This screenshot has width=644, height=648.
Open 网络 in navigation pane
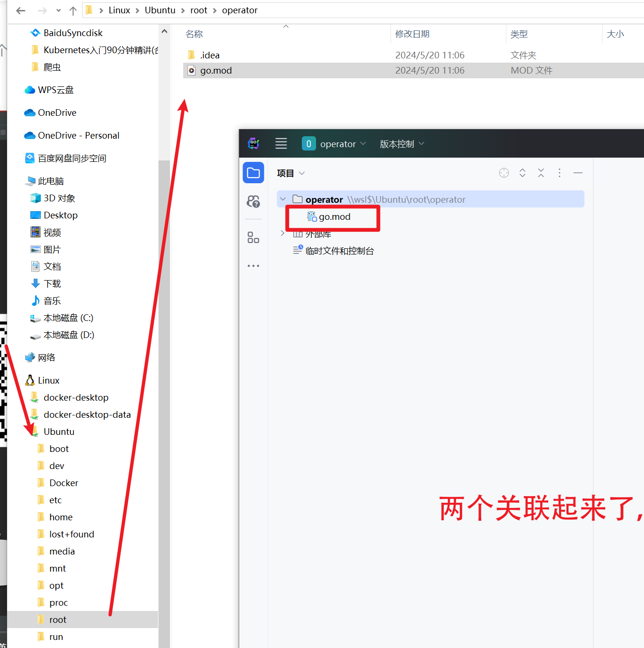[40, 357]
